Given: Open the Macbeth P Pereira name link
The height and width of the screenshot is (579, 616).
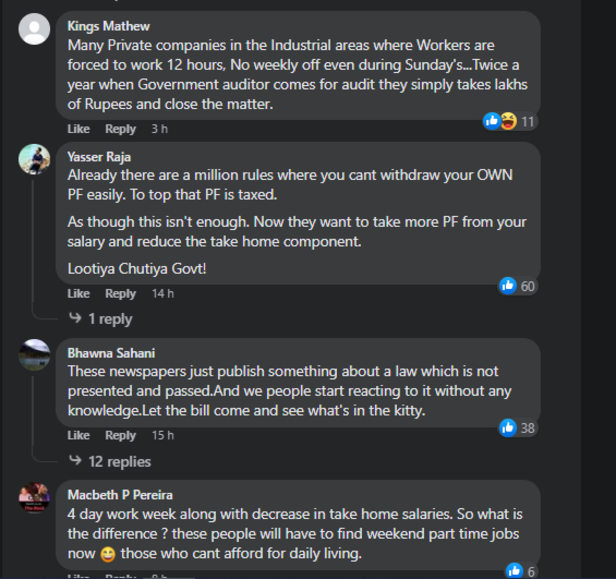Looking at the screenshot, I should [120, 495].
